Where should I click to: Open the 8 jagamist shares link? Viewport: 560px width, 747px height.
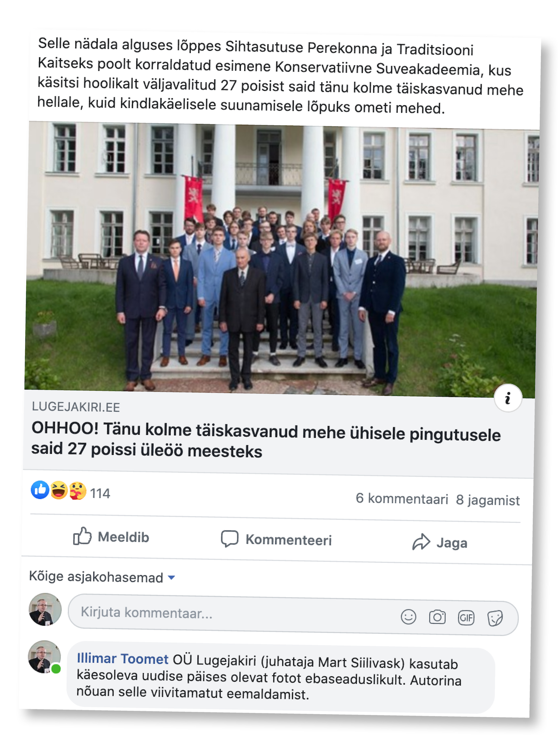coord(488,500)
